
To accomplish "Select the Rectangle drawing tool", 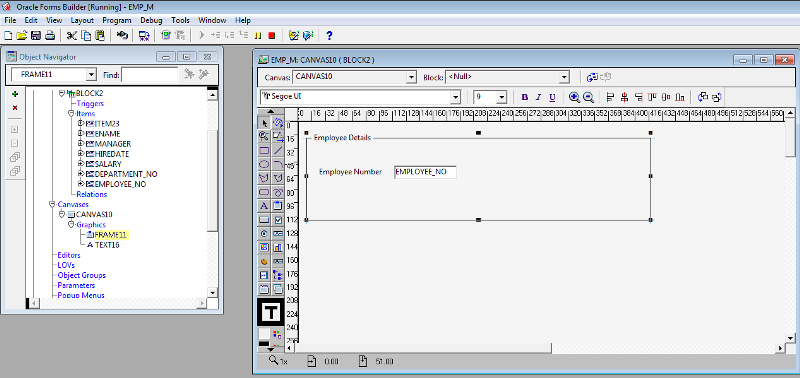I will [x=264, y=150].
